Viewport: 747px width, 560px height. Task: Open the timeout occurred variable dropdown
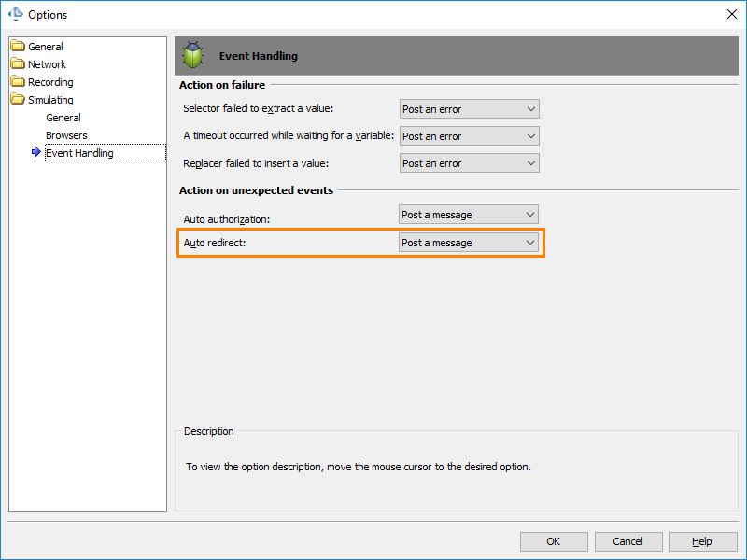pyautogui.click(x=470, y=136)
